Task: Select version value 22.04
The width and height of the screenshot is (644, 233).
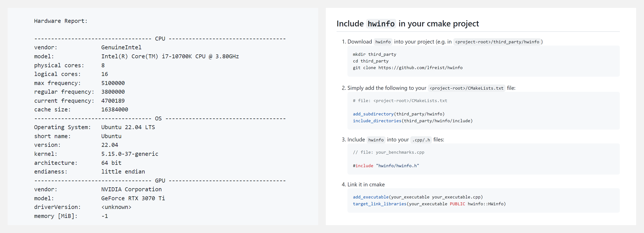Action: [110, 145]
